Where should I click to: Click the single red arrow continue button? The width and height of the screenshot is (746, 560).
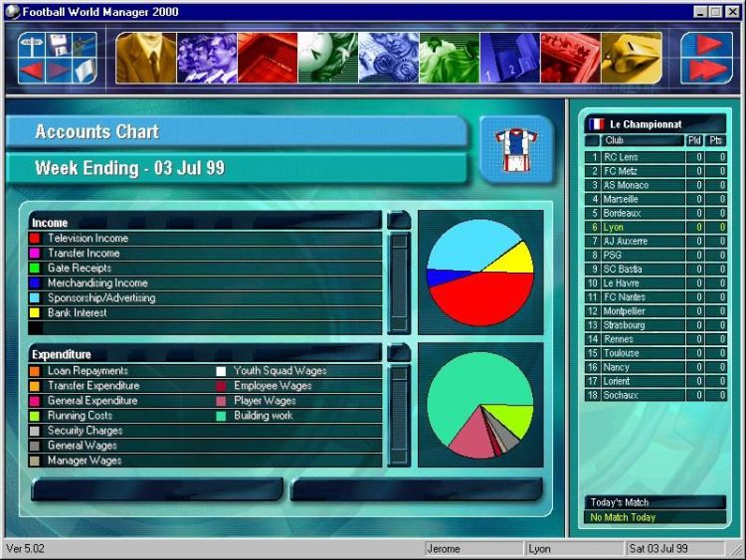[707, 45]
